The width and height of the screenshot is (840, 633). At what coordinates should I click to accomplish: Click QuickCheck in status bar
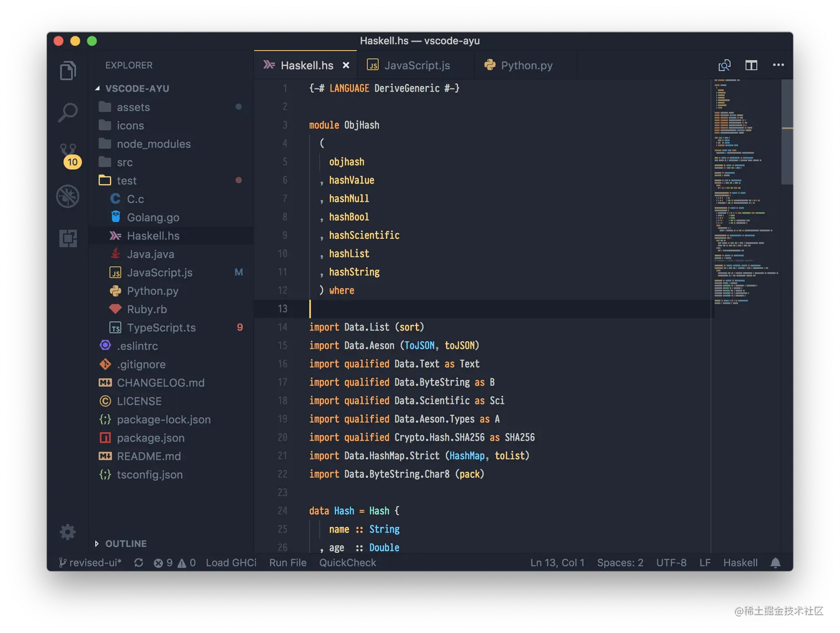pos(348,562)
